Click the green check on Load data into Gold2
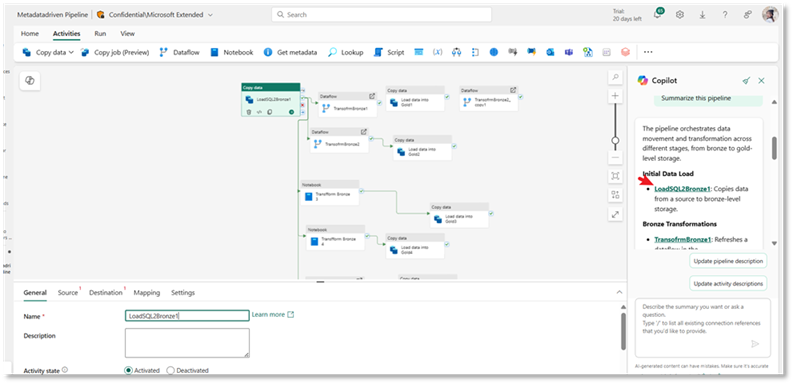793x384 pixels. [454, 146]
